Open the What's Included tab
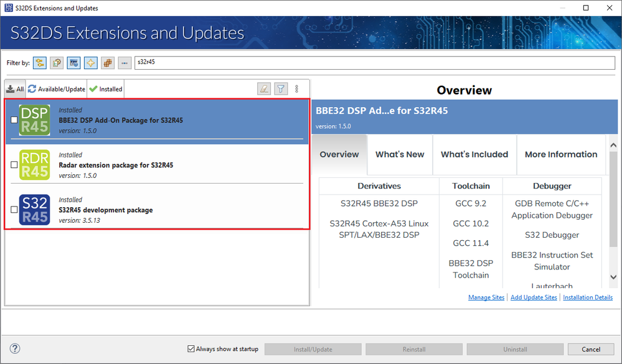Image resolution: width=622 pixels, height=364 pixels. pyautogui.click(x=474, y=155)
